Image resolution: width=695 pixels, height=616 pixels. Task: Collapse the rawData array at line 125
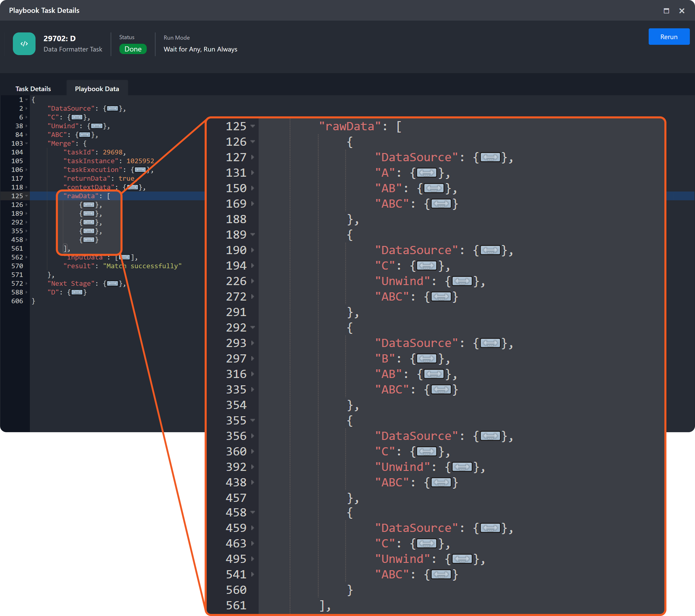point(27,196)
